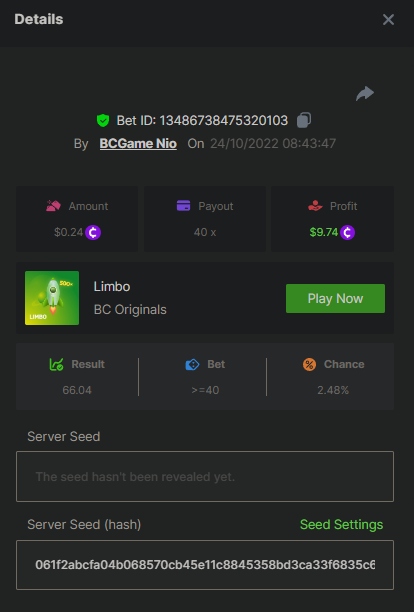The height and width of the screenshot is (612, 414).
Task: Copy the Bet ID with copy icon
Action: tap(304, 120)
